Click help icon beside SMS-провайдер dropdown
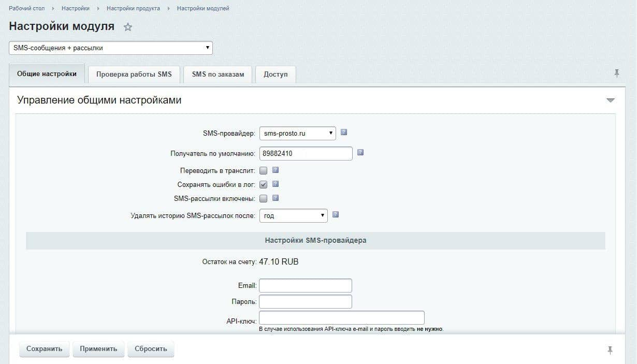 point(344,133)
